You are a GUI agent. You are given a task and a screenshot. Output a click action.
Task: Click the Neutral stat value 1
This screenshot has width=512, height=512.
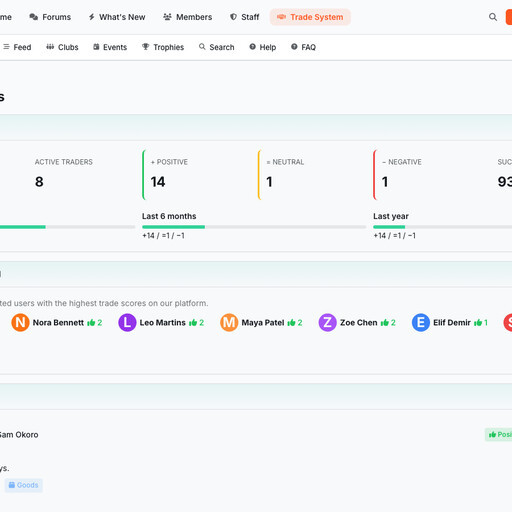pyautogui.click(x=269, y=182)
